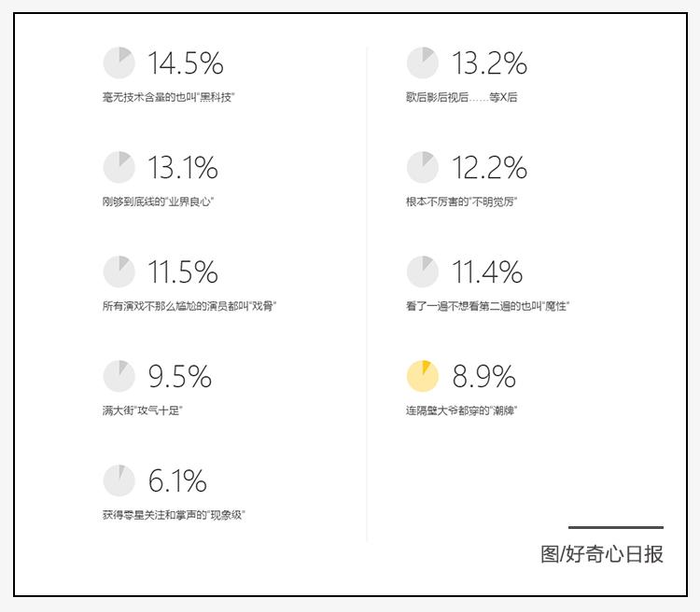The height and width of the screenshot is (612, 700).
Task: Click the 业界良心 caption text
Action: 158,202
